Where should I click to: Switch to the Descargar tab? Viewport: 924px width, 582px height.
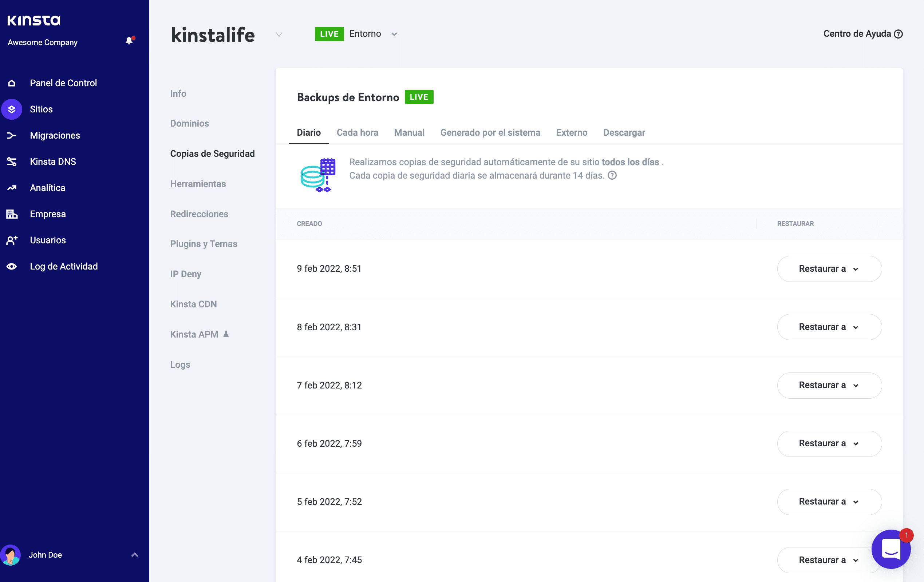tap(624, 133)
